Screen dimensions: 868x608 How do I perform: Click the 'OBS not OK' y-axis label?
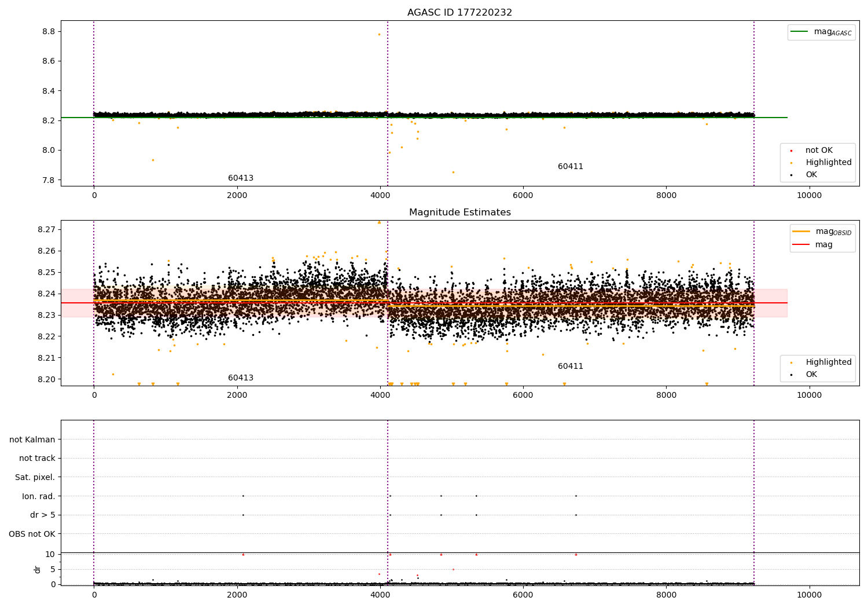pos(32,534)
